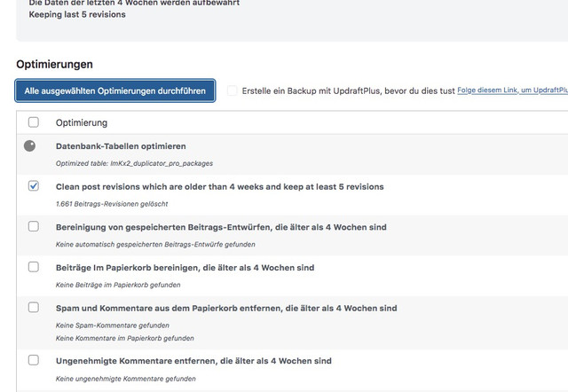Click 'Erstelle ein Backup mit UpdraftPlus' label
Viewport: 568px width, 392px height.
[348, 90]
